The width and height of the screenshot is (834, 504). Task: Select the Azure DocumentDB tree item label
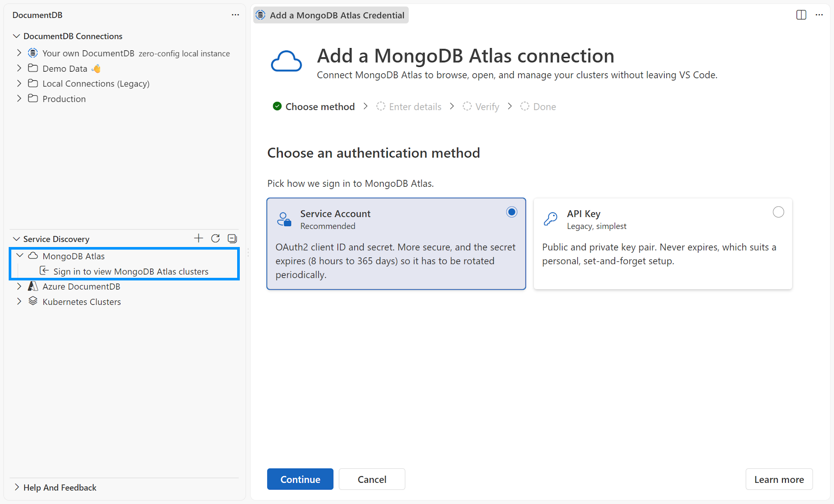(81, 287)
